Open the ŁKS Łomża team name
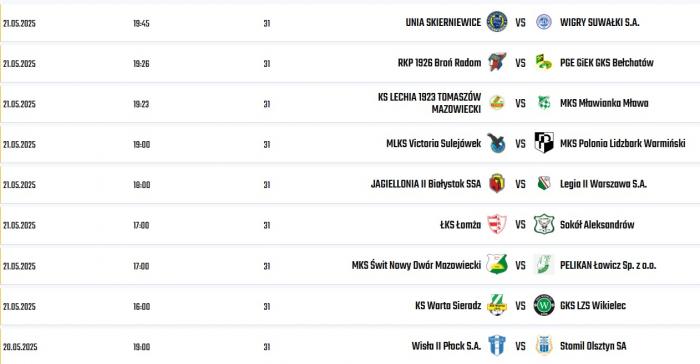Viewport: 700px width, 364px height. coord(460,225)
